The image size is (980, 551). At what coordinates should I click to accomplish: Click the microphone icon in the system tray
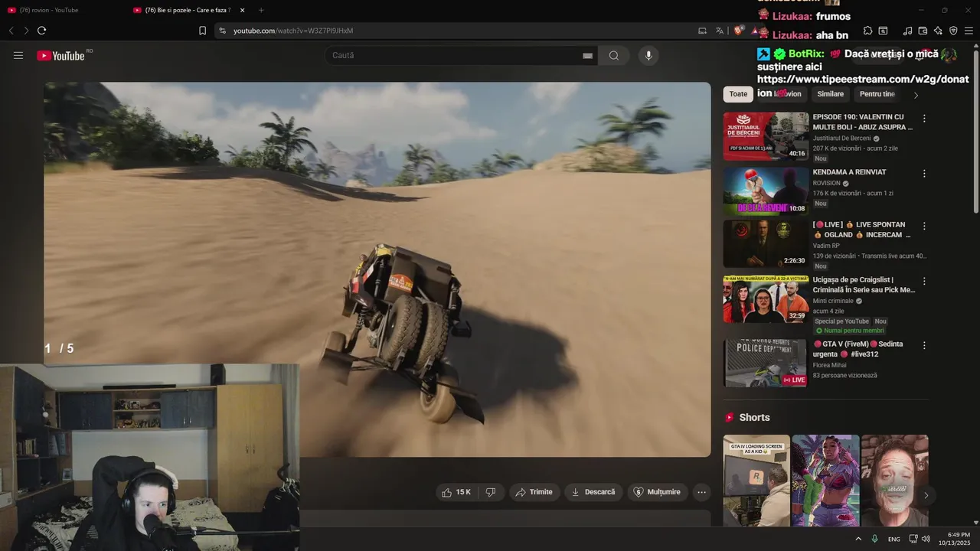pos(874,539)
